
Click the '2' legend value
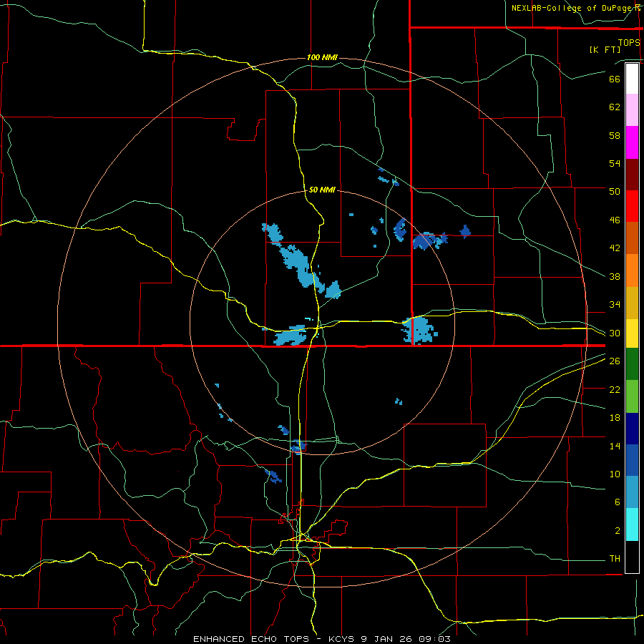pyautogui.click(x=618, y=531)
